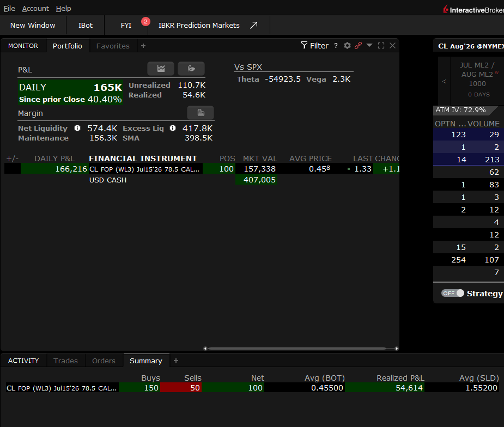Screen dimensions: 504x427
Task: Click the 166,216 daily P&L cell
Action: click(54, 169)
